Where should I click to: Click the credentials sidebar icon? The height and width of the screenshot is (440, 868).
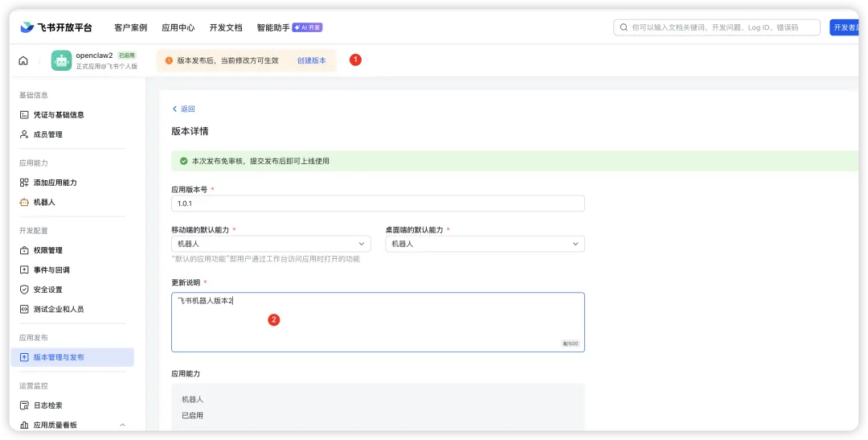[x=24, y=115]
